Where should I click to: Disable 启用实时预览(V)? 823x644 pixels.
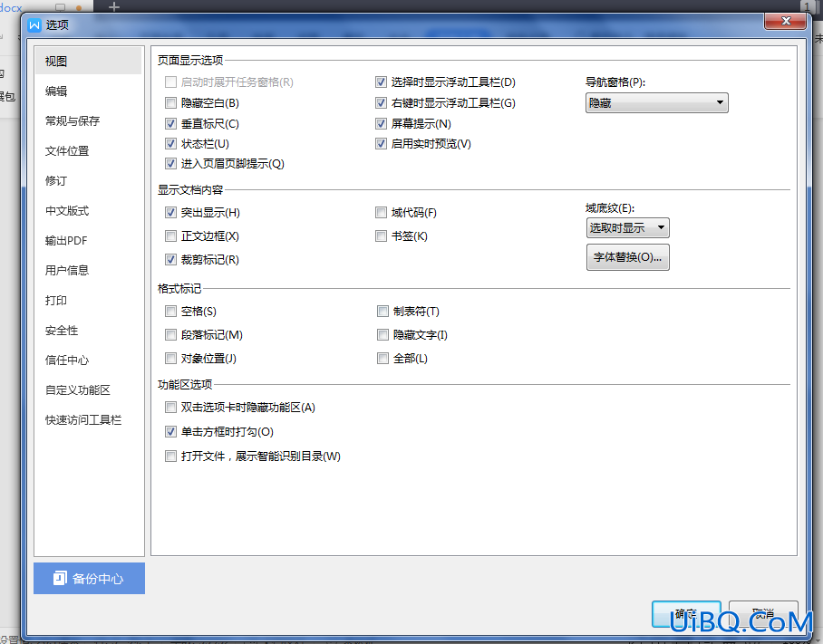pos(381,144)
